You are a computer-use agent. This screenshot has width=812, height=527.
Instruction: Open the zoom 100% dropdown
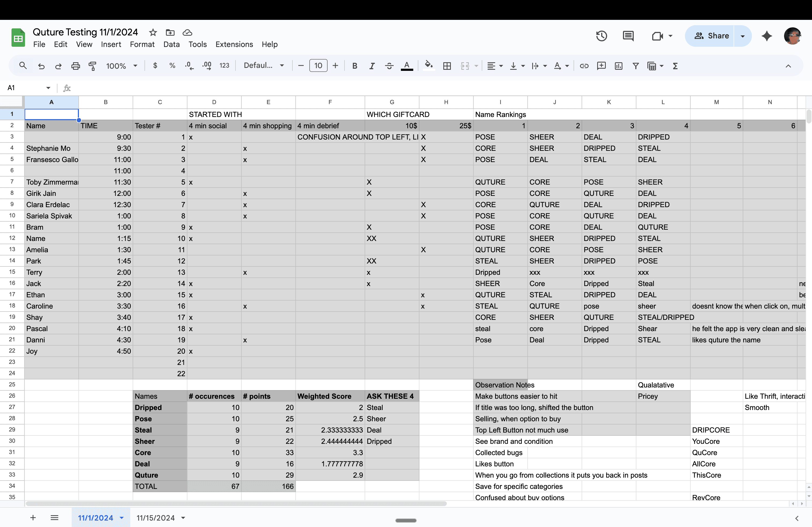tap(121, 66)
